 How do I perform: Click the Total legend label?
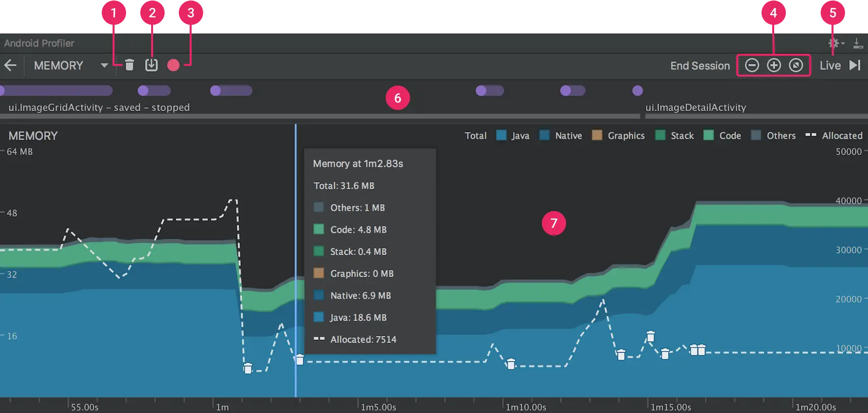point(476,135)
